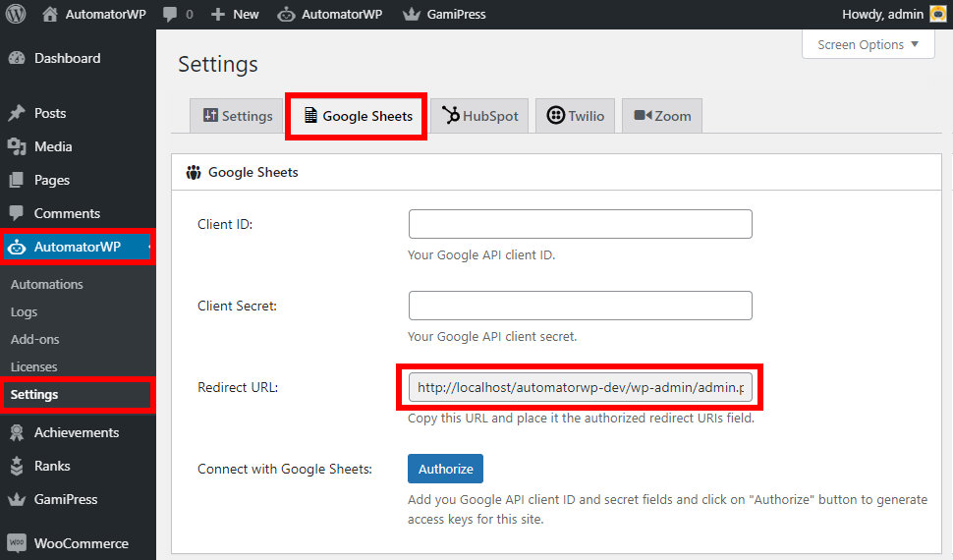Focus the Client ID input field
The image size is (953, 560).
[580, 224]
